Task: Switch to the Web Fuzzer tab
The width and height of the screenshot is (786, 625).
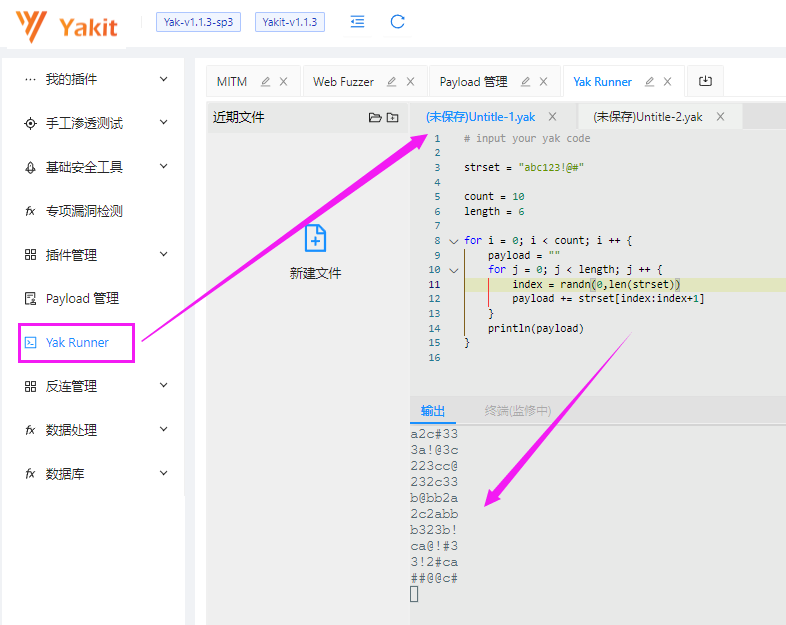Action: pyautogui.click(x=343, y=82)
